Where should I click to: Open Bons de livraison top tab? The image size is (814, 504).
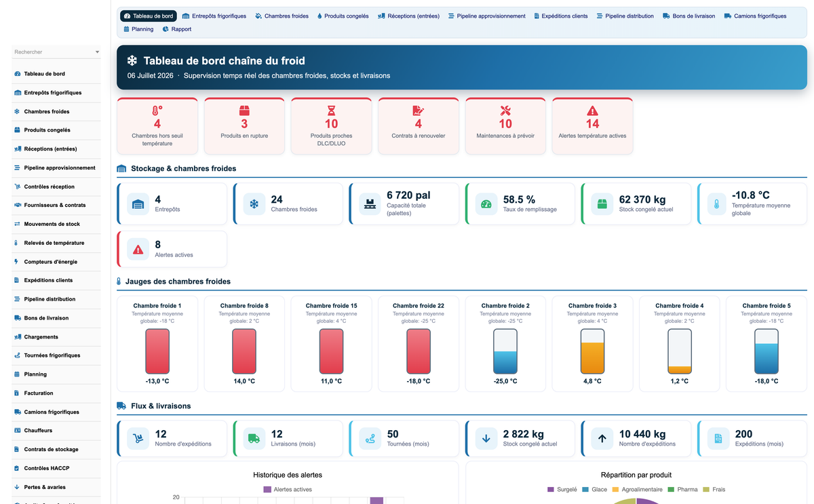[x=689, y=16]
